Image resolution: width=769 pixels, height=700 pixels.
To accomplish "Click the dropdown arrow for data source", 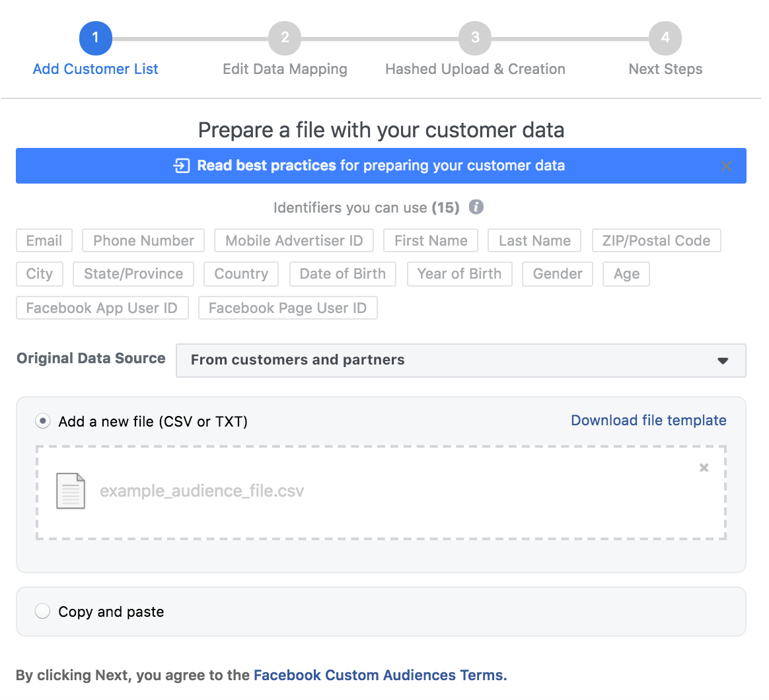I will click(723, 361).
